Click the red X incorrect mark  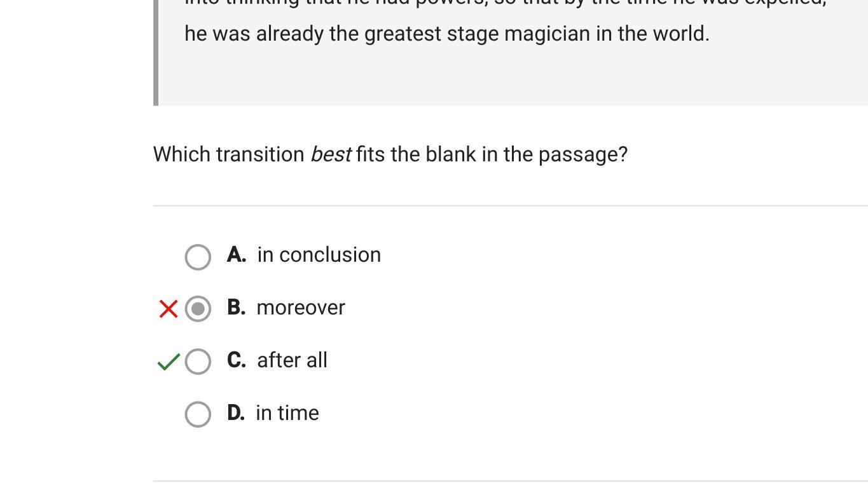168,309
